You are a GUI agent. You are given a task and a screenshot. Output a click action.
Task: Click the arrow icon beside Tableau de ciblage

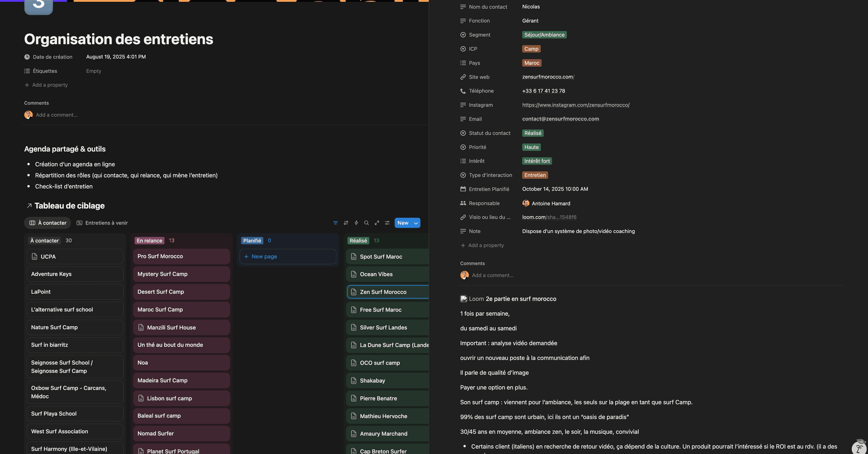29,206
